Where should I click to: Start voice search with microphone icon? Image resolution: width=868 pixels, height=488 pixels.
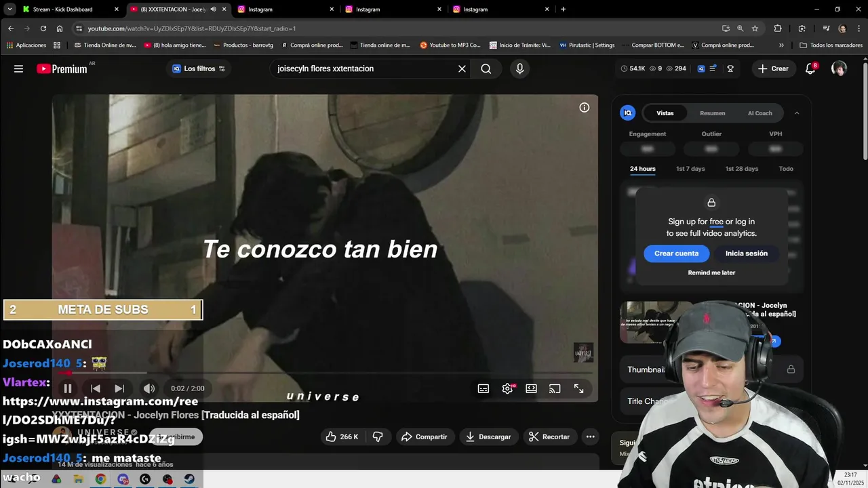(x=519, y=68)
